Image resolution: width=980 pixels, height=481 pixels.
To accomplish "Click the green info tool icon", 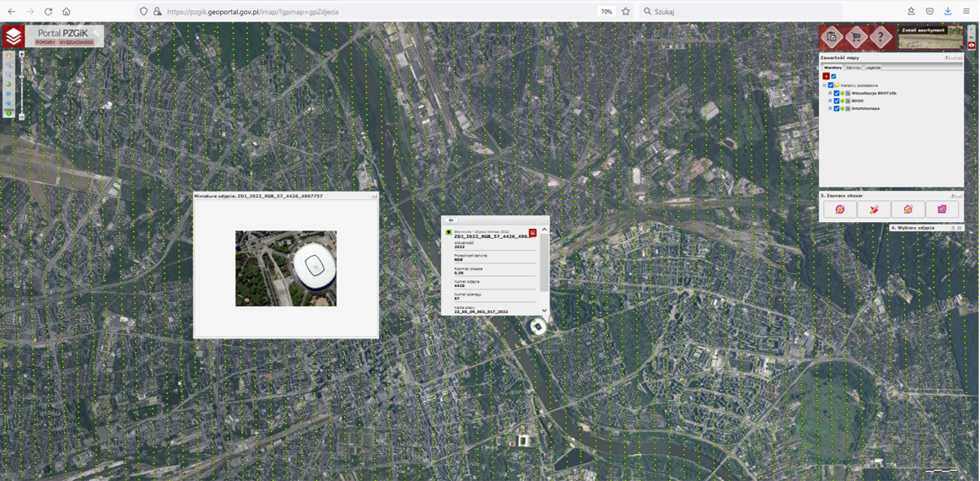I will [x=9, y=113].
